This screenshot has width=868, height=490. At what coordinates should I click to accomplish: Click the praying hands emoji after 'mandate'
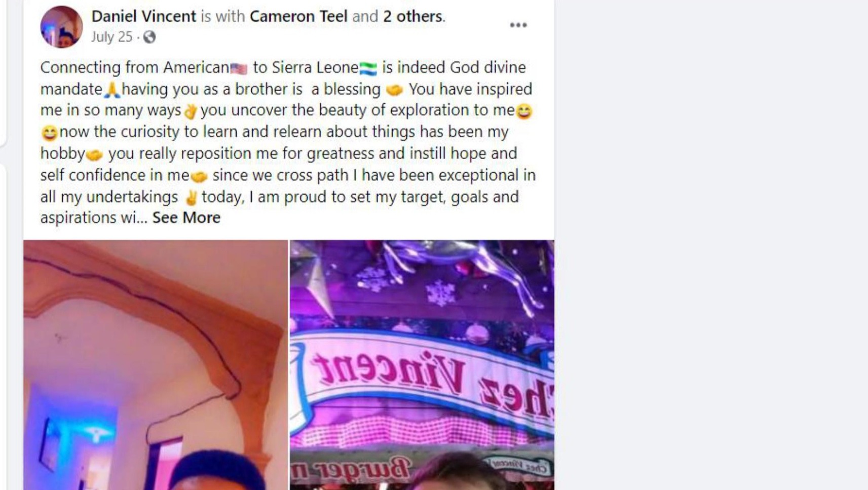[x=111, y=90]
